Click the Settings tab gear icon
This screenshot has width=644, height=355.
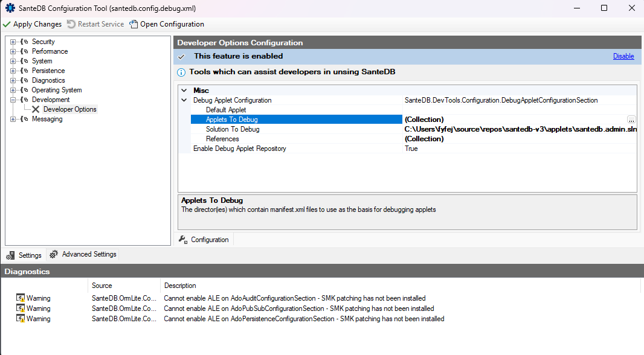[x=11, y=255]
